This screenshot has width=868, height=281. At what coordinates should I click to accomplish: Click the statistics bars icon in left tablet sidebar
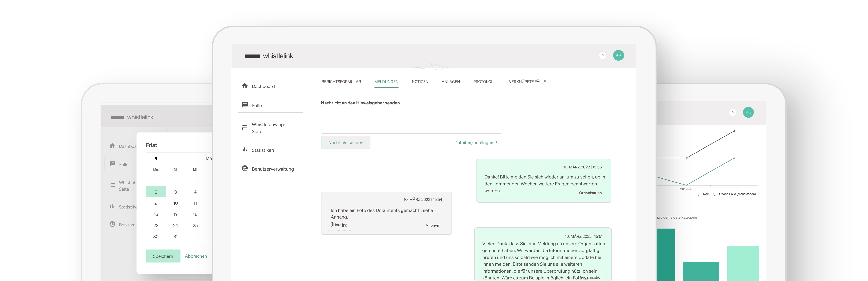112,206
